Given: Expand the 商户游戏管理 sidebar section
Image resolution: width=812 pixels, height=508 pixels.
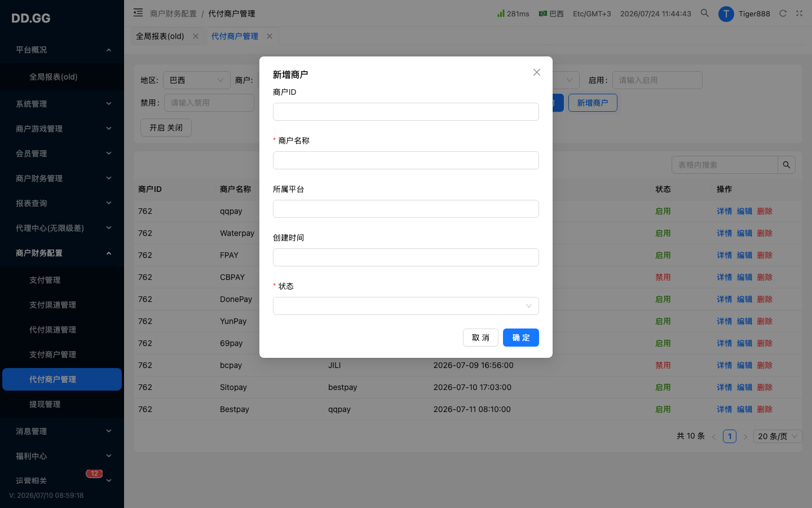Looking at the screenshot, I should pyautogui.click(x=62, y=129).
